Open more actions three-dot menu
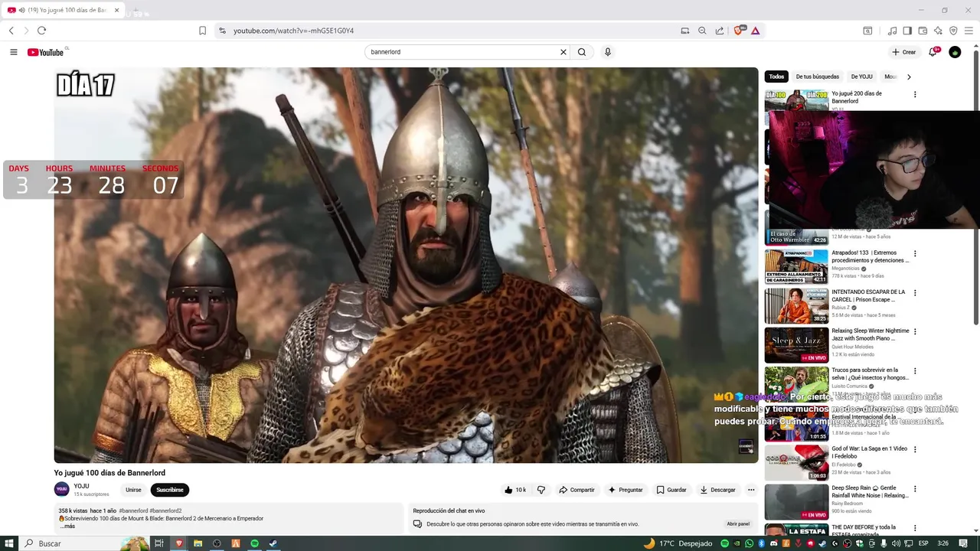980x551 pixels. coord(751,490)
